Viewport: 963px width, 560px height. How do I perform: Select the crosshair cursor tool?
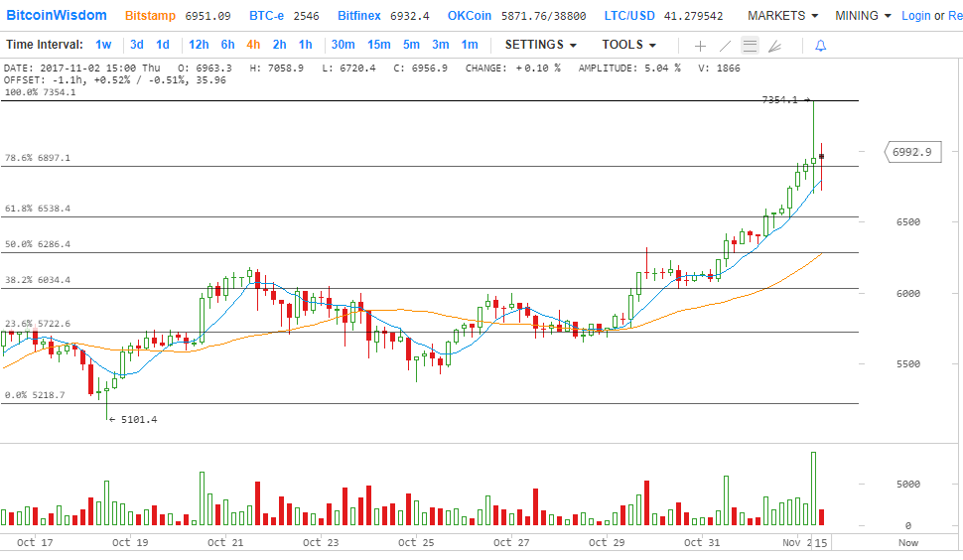[700, 46]
